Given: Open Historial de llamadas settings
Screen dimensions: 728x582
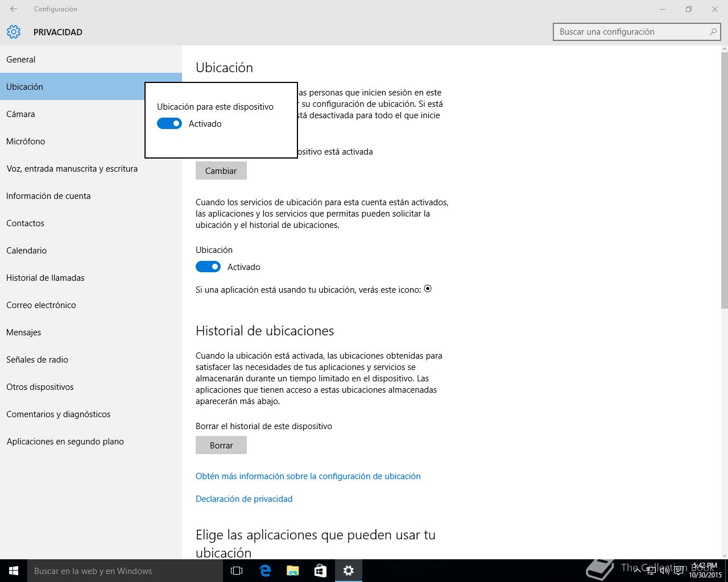Looking at the screenshot, I should coord(91,277).
